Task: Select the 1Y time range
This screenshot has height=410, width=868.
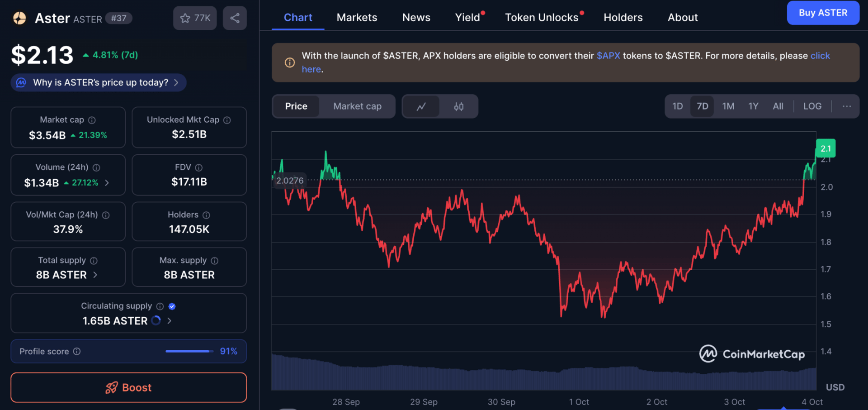Action: (x=753, y=106)
